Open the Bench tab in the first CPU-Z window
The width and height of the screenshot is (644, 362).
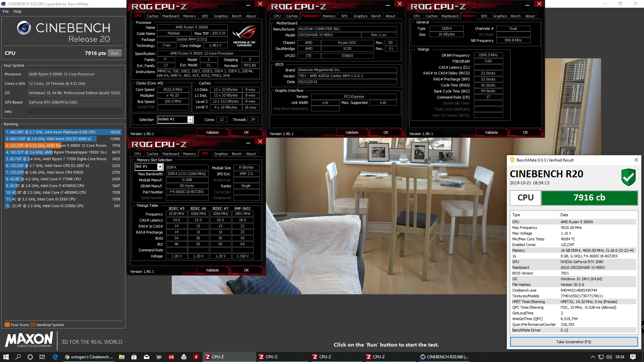[x=236, y=16]
